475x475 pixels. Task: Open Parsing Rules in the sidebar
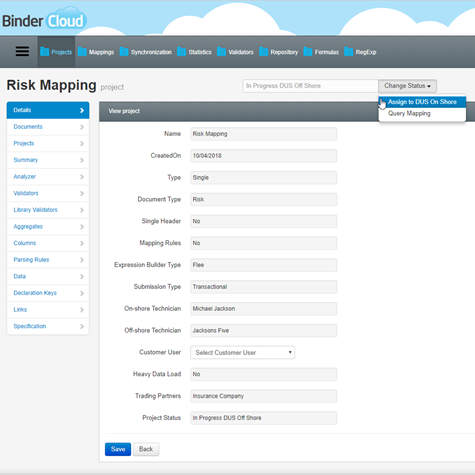click(x=48, y=260)
